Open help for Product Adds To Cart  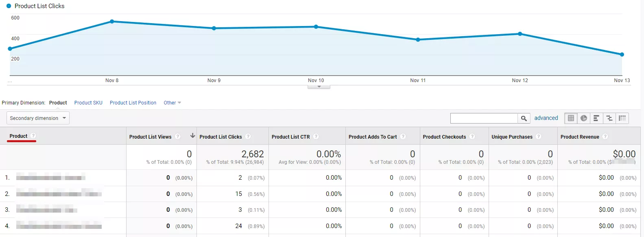tap(403, 137)
